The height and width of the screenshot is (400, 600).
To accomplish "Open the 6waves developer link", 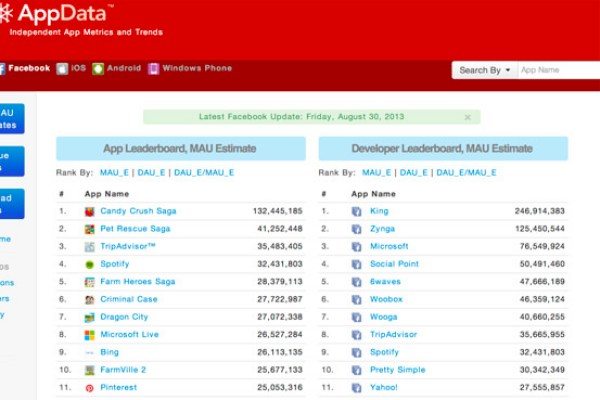I will 385,282.
